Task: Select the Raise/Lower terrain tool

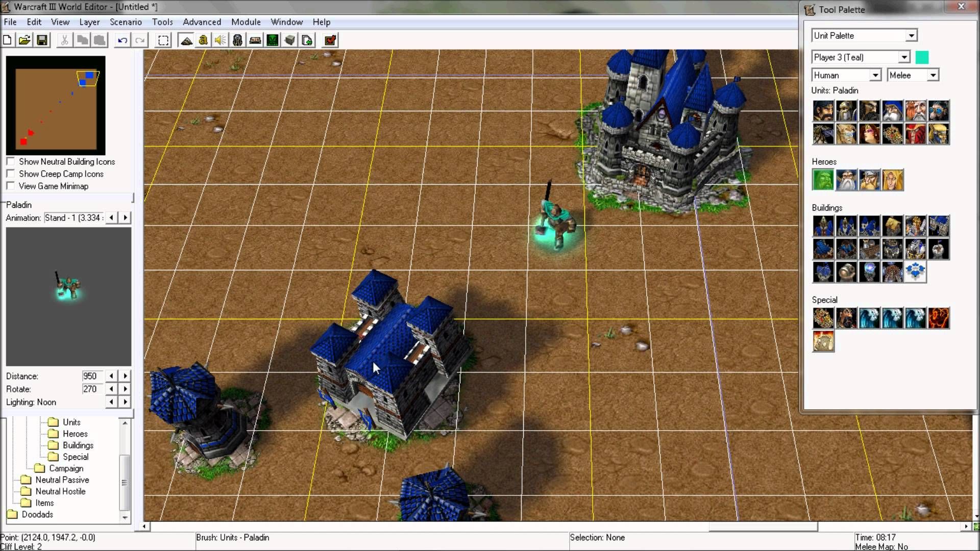Action: pyautogui.click(x=186, y=40)
